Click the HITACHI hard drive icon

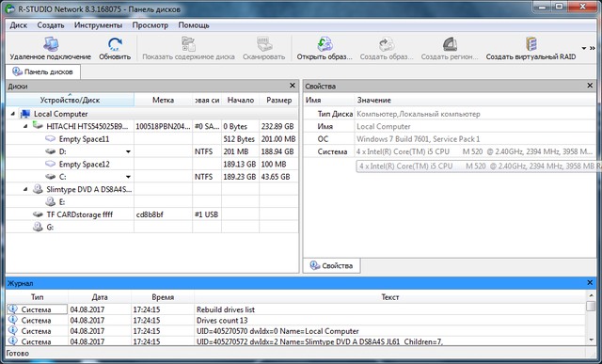point(38,125)
